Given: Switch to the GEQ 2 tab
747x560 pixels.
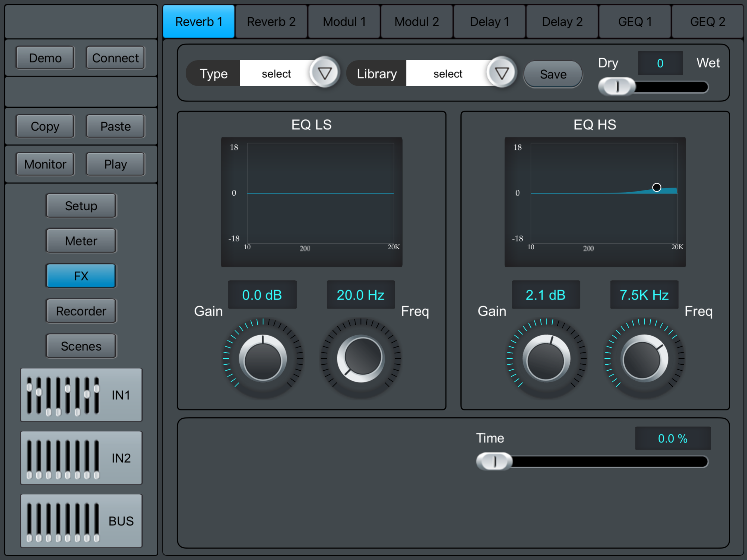Looking at the screenshot, I should click(708, 22).
